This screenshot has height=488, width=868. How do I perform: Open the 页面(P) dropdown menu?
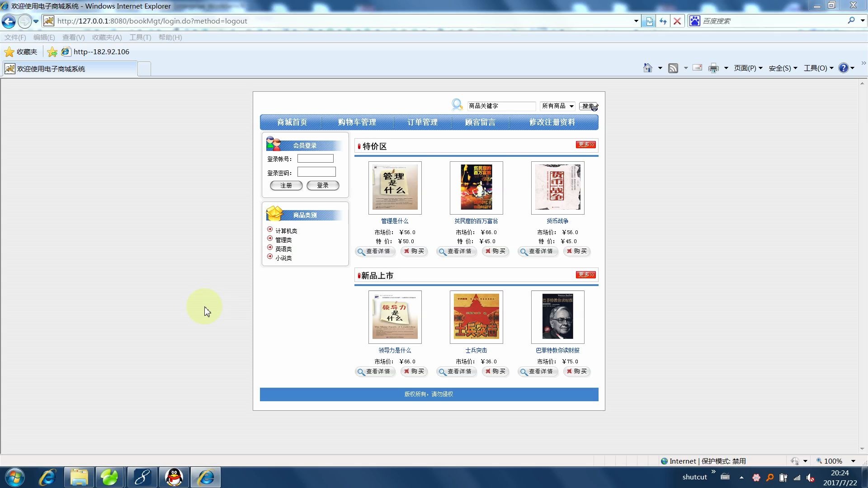coord(748,68)
